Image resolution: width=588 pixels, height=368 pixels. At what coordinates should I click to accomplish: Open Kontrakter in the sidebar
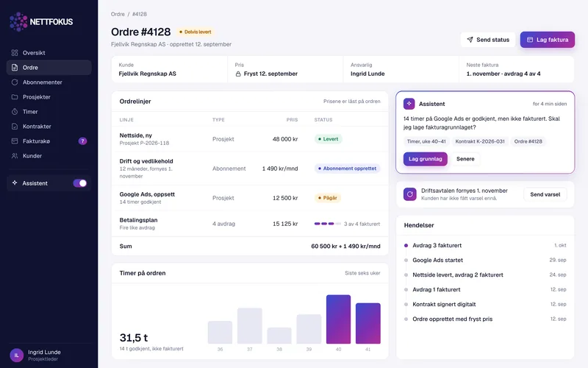[x=49, y=127]
